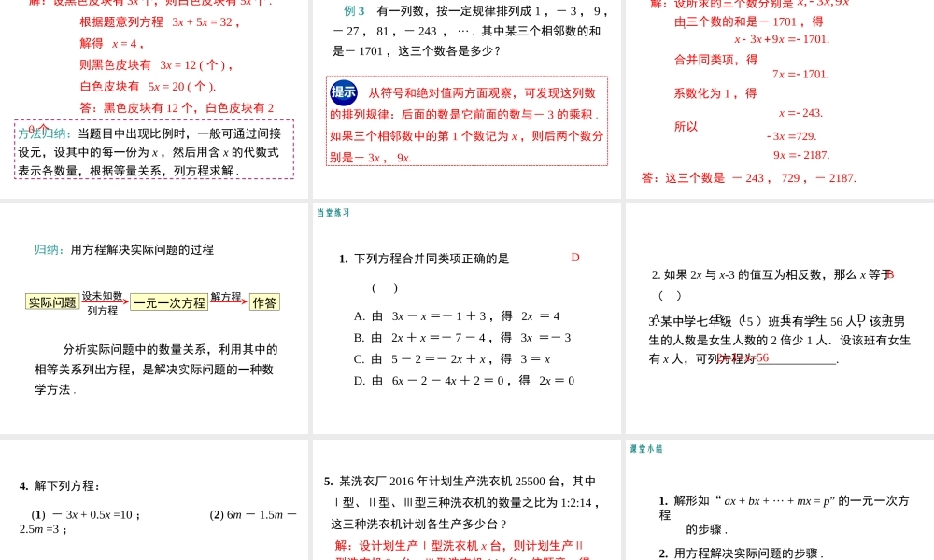Click summary item 2. 用方程解决实际问题的步骤

(x=741, y=553)
